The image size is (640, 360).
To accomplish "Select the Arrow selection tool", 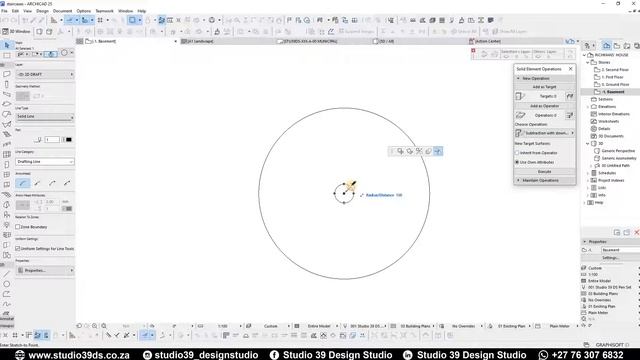I will pos(7,45).
